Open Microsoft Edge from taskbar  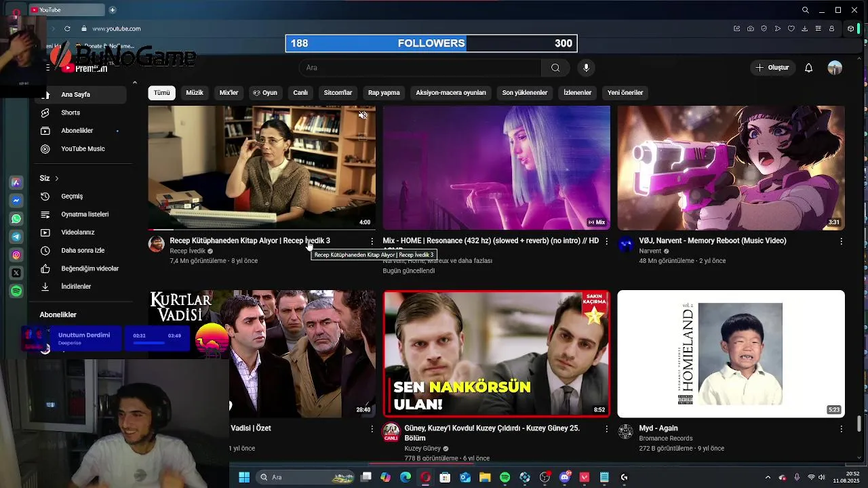coord(406,477)
